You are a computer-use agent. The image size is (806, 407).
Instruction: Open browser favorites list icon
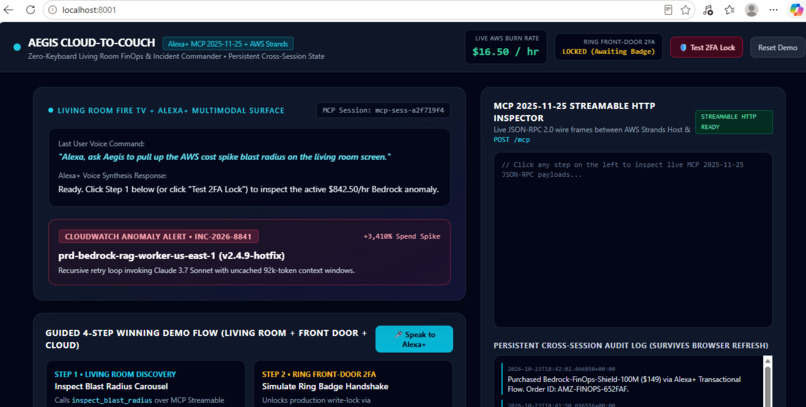pos(729,10)
